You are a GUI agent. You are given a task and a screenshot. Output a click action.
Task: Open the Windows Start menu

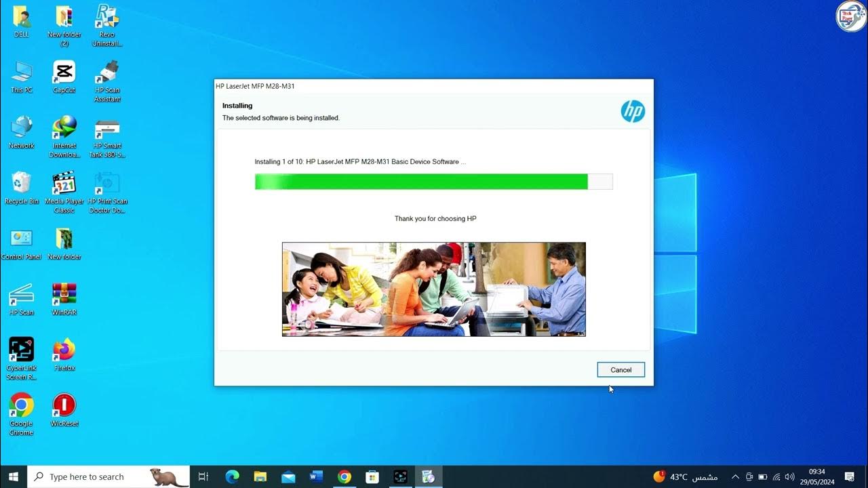pos(14,476)
